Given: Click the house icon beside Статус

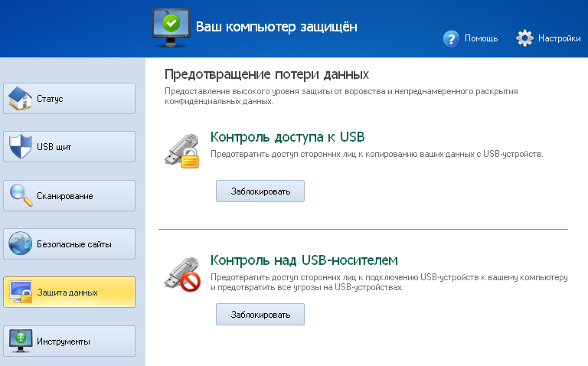Looking at the screenshot, I should click(20, 98).
